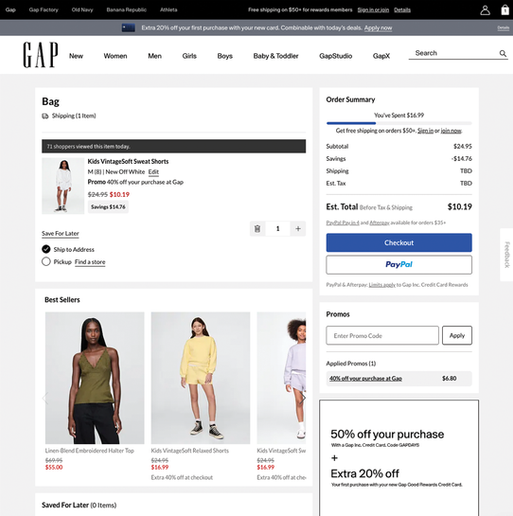Viewport: 513px width, 516px height.
Task: Remove item using trash can icon
Action: [257, 229]
